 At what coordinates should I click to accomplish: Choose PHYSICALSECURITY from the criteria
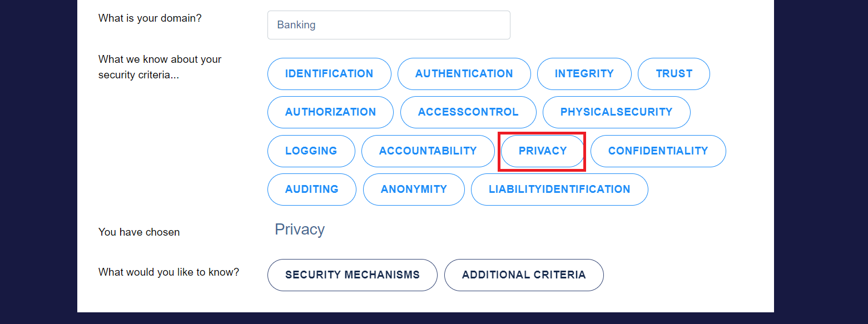click(616, 112)
